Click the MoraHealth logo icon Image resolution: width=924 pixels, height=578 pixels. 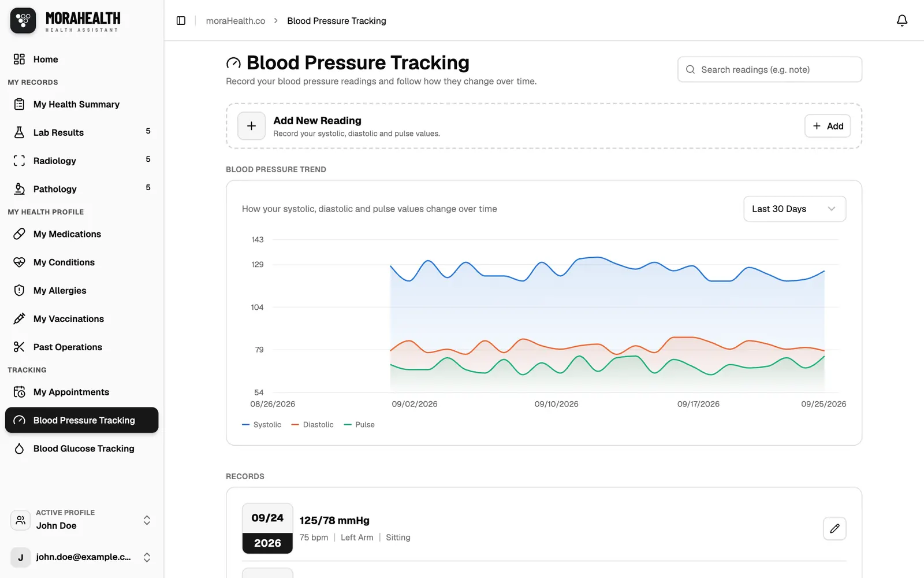[x=23, y=21]
